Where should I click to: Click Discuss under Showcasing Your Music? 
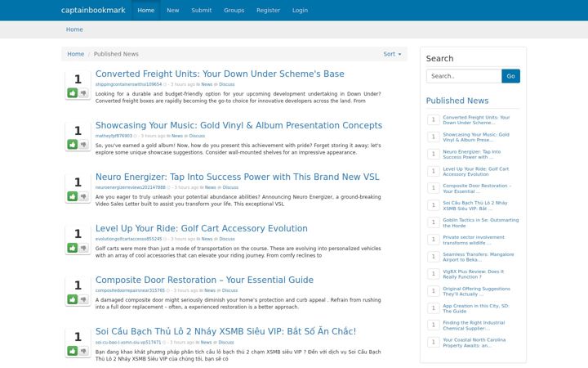(x=197, y=136)
